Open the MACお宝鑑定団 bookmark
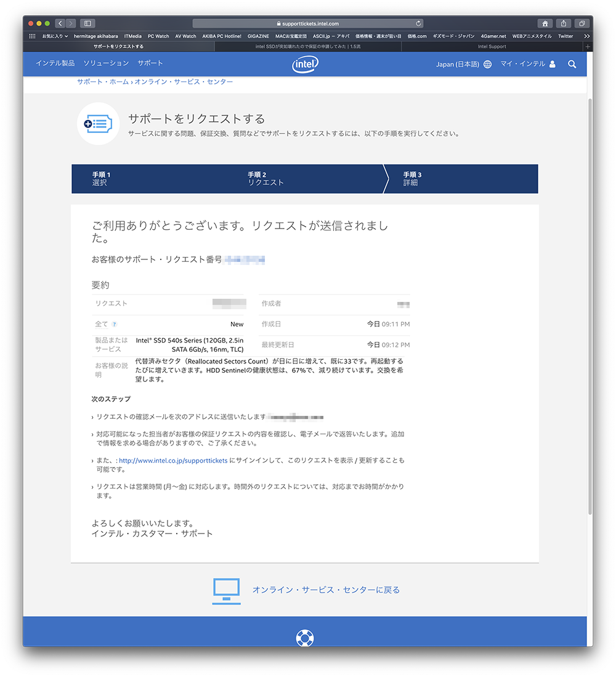 [291, 36]
